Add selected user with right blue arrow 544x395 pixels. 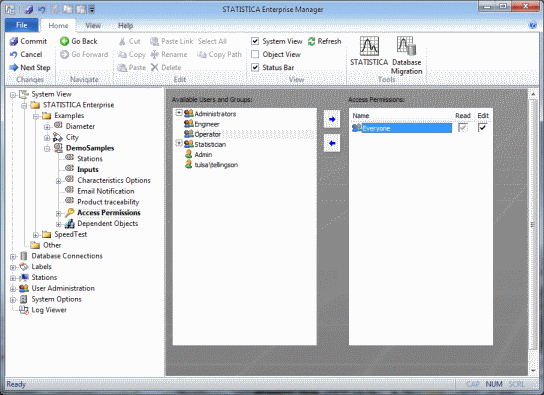click(x=332, y=119)
